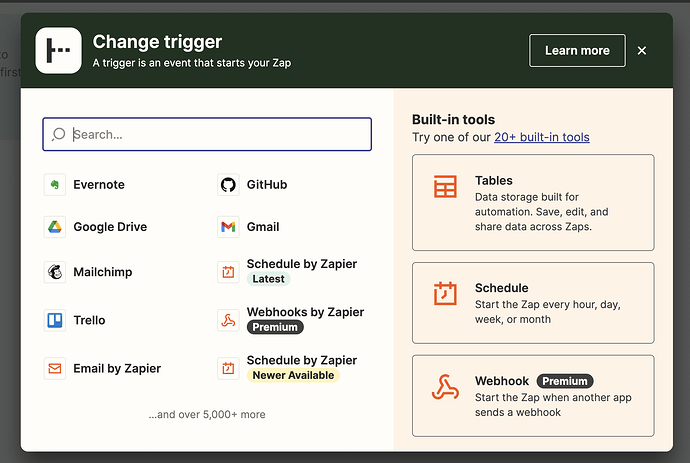Click the Webhook icon in Built-in tools

point(445,387)
